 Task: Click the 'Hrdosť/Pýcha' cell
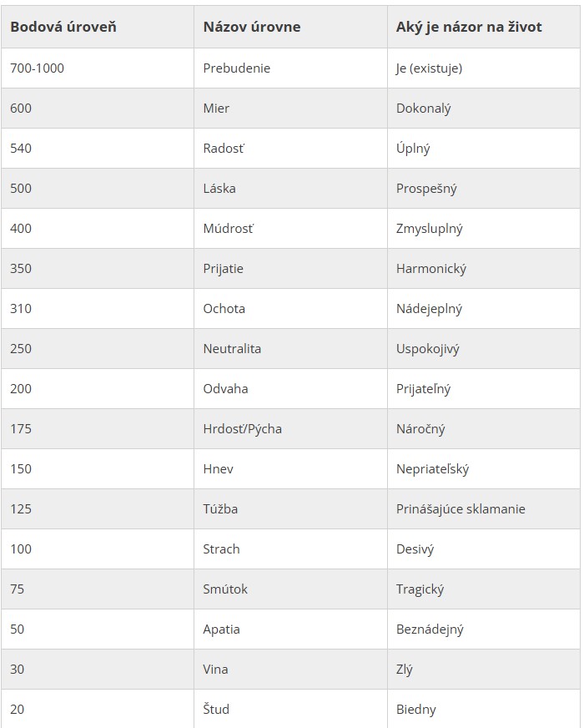[290, 428]
